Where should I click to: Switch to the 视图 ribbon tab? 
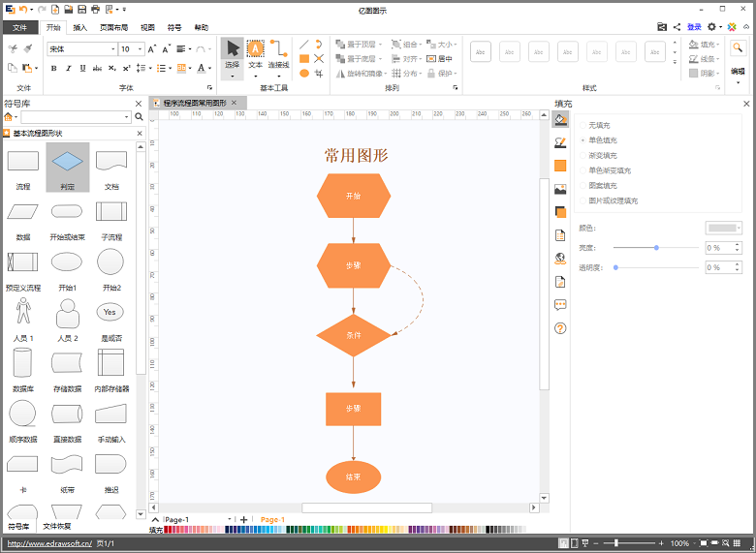[147, 27]
